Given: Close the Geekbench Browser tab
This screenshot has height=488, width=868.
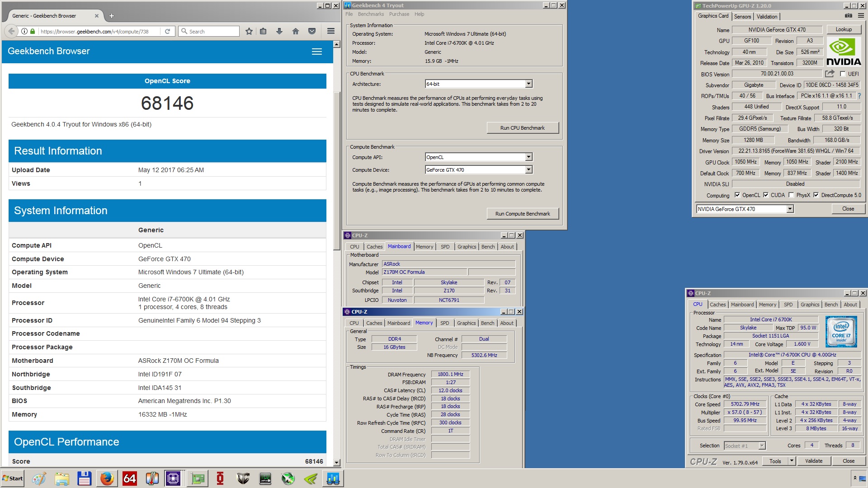Looking at the screenshot, I should click(97, 16).
